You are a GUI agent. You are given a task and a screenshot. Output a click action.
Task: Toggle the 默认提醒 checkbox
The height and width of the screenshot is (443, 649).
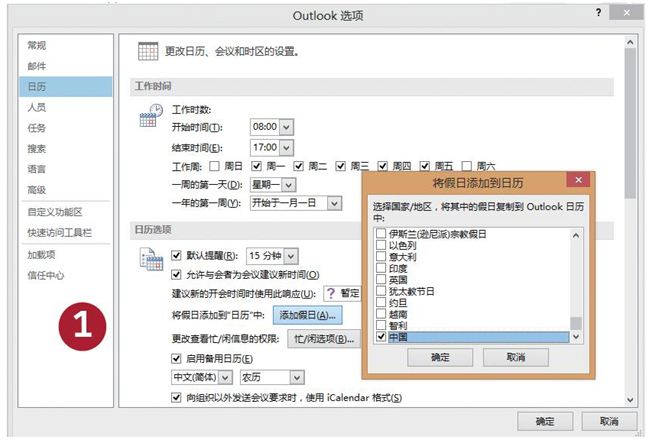(176, 255)
